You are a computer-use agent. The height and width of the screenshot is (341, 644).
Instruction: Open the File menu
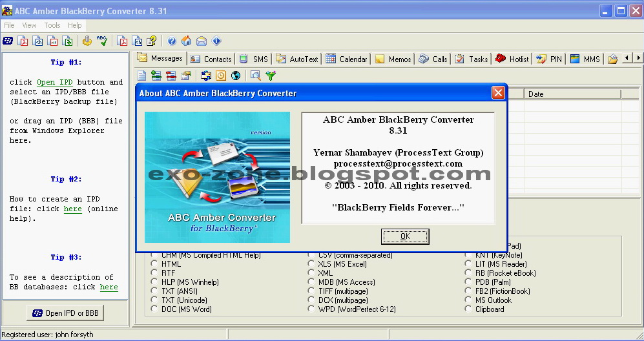click(x=9, y=25)
